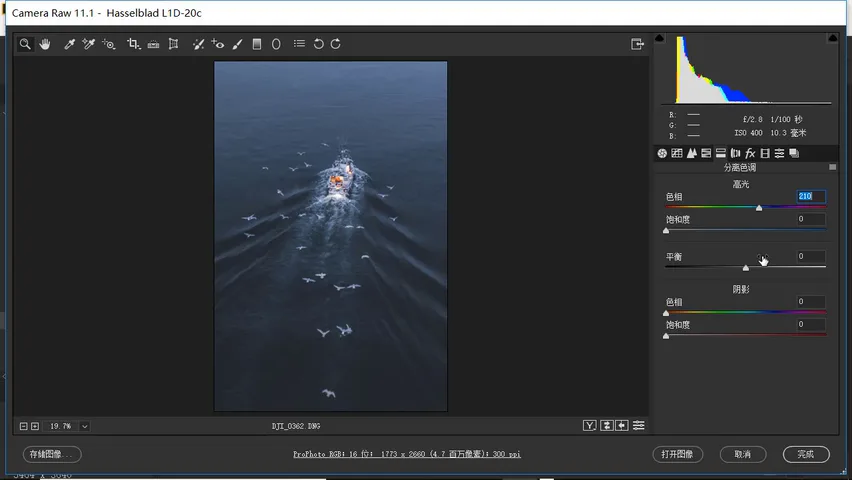Click the 19.7% zoom level field
This screenshot has height=480, width=852.
[x=61, y=426]
